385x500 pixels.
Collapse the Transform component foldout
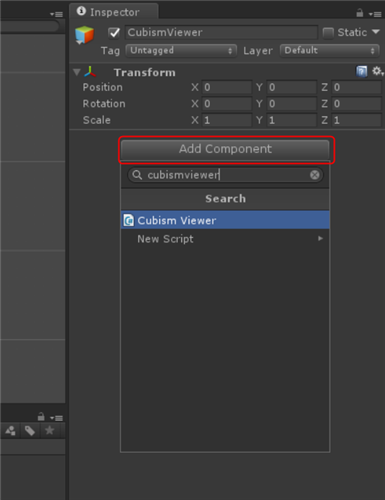coord(77,72)
